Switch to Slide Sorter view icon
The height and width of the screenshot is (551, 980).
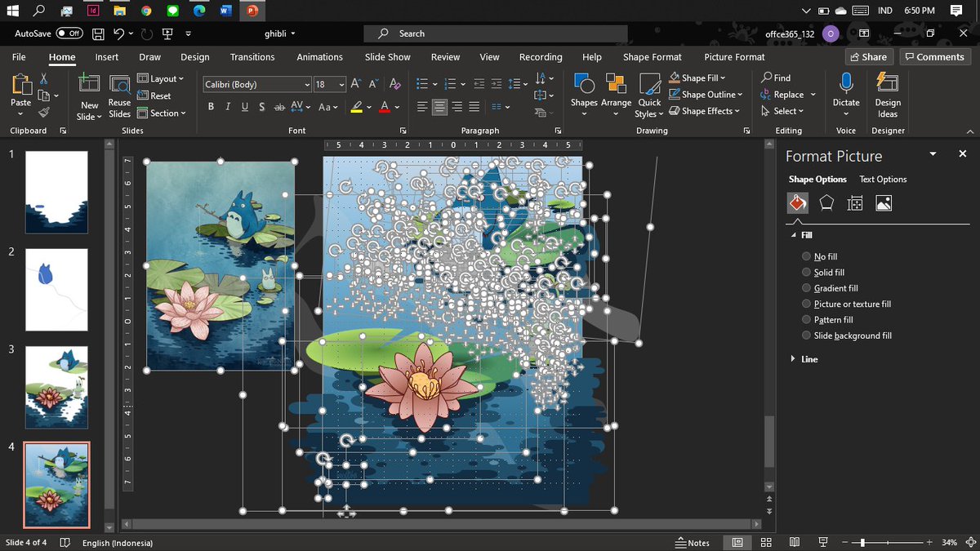(x=766, y=543)
